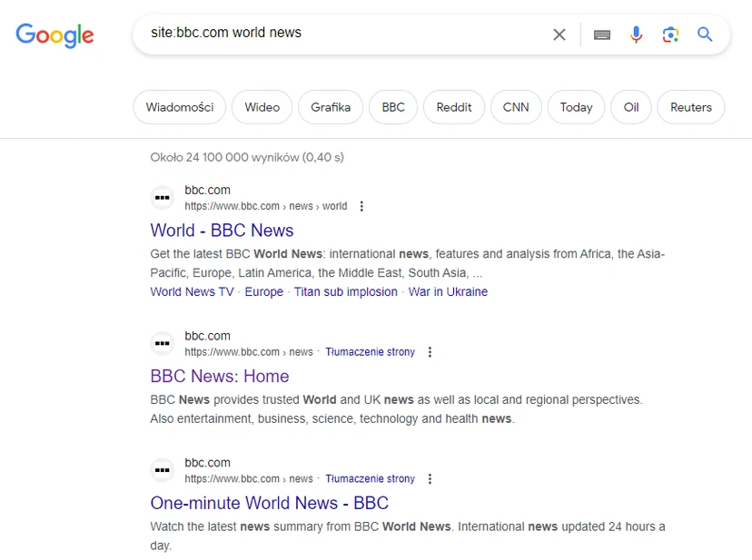Click the snippet starting 'Get the latest BBC World News'
Screen dimensions: 752x560
click(x=408, y=263)
